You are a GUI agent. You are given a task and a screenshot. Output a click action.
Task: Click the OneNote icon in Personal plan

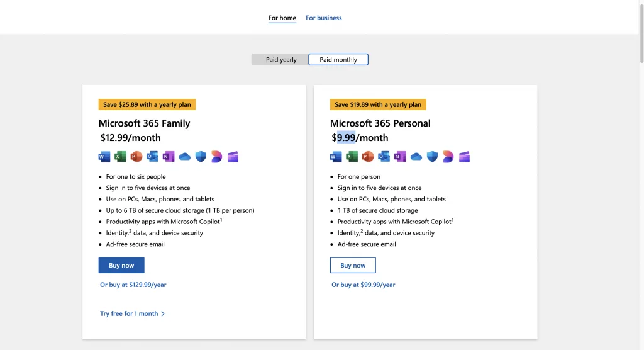click(400, 157)
